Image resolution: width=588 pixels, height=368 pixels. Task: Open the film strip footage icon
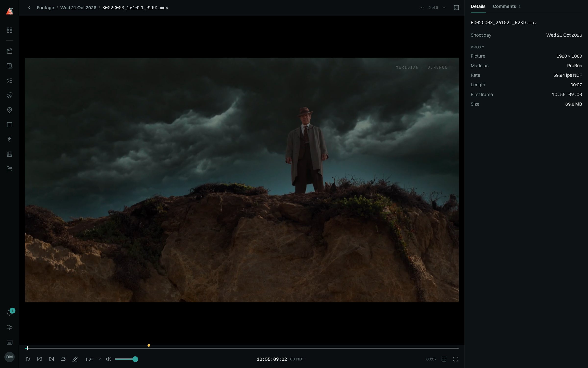point(9,154)
